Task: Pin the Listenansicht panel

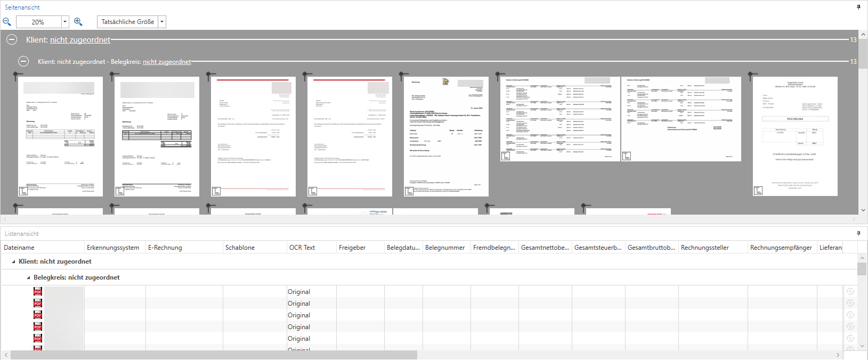Action: pos(858,234)
